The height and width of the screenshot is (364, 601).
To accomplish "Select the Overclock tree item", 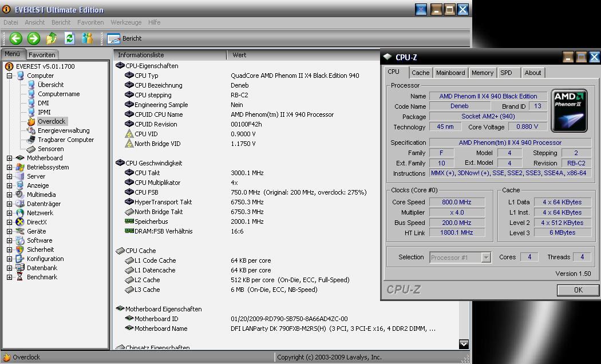I will point(52,121).
